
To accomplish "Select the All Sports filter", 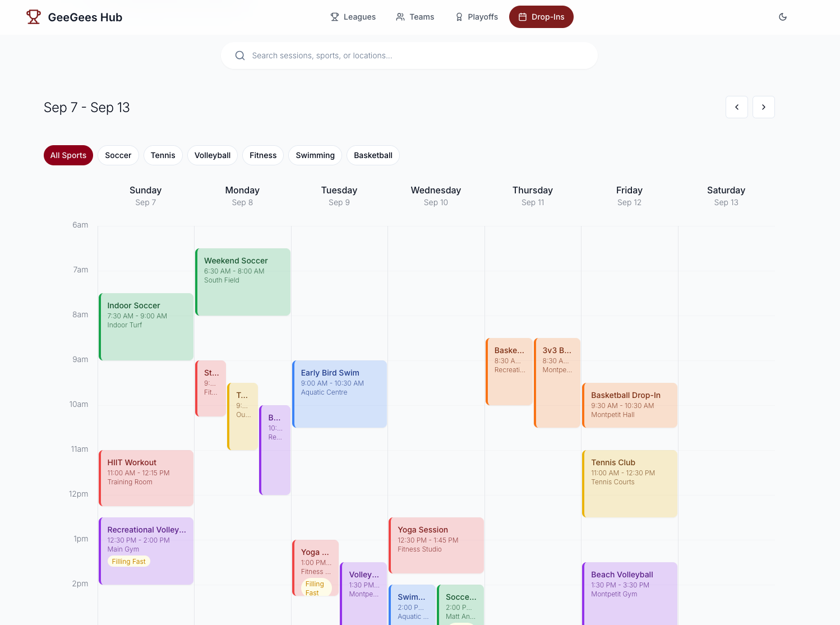I will [68, 155].
